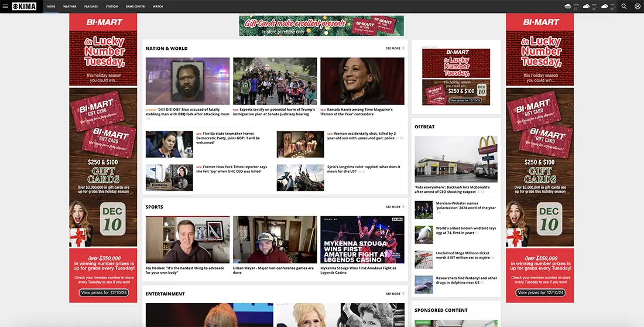Open the Game Center menu item
The width and height of the screenshot is (644, 327).
click(x=135, y=6)
